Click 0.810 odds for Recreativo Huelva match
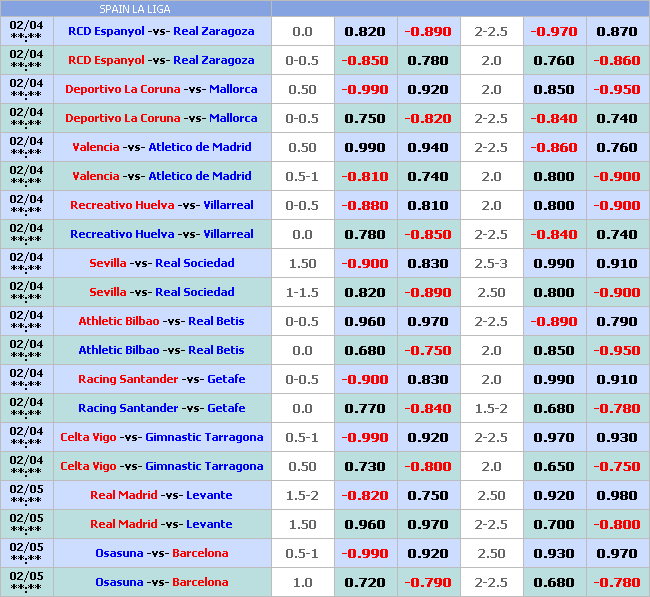This screenshot has width=650, height=597. point(427,205)
